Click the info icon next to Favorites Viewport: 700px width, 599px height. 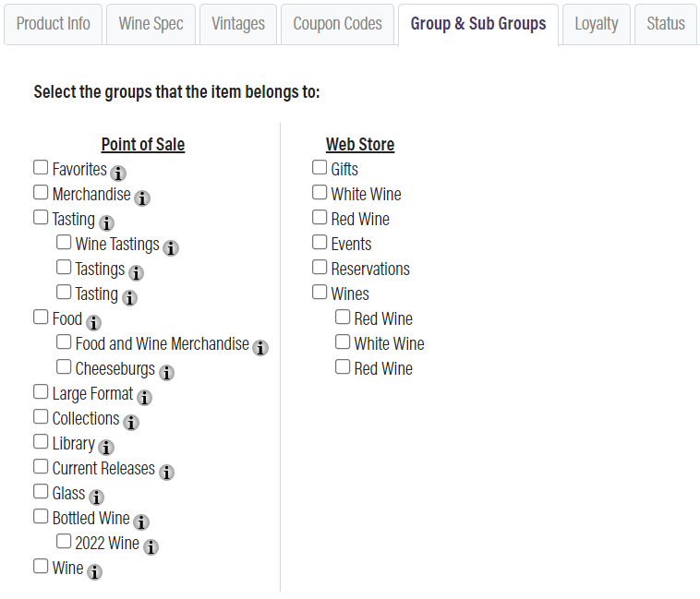[x=118, y=173]
